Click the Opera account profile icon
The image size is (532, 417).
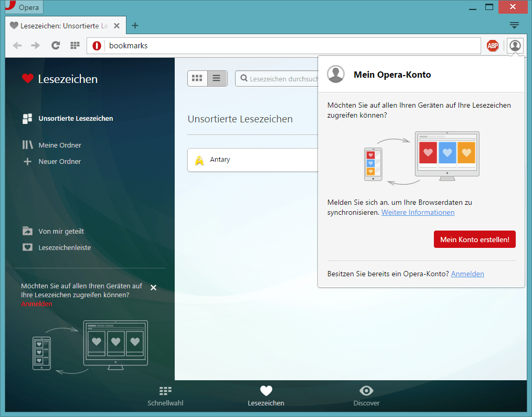point(515,46)
